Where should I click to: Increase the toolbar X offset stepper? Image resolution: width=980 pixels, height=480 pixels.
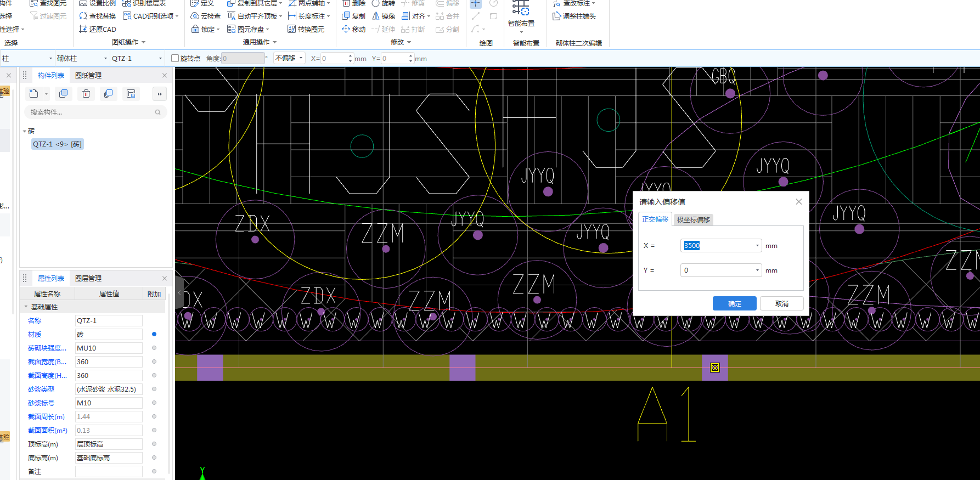(351, 55)
